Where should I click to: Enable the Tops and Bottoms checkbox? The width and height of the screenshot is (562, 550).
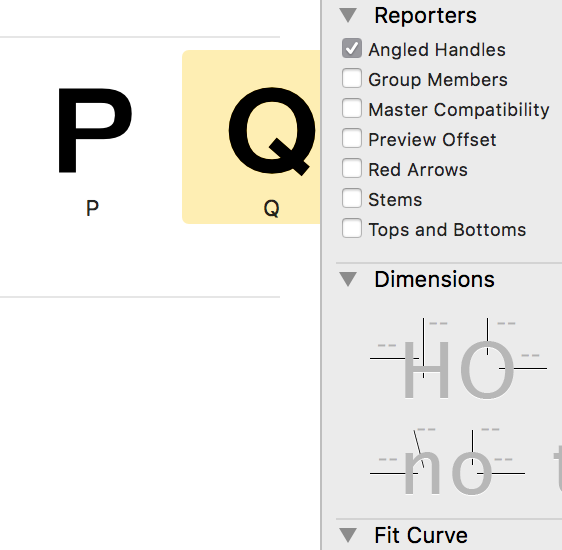click(x=352, y=228)
